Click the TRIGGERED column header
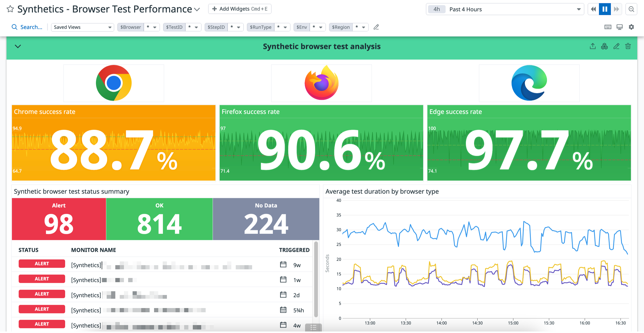The width and height of the screenshot is (644, 333). click(x=294, y=250)
